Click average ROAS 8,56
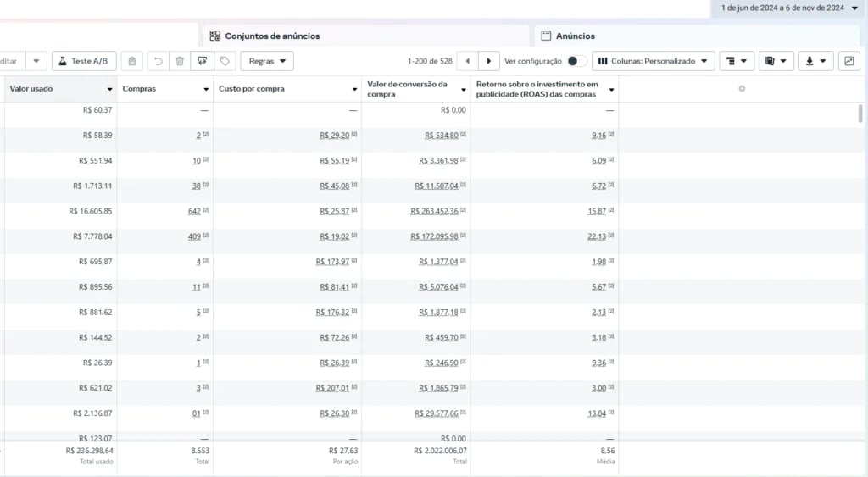 [x=607, y=451]
